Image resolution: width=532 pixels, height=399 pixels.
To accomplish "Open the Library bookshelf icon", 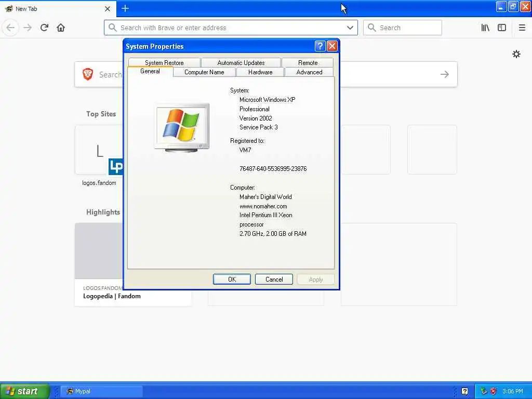I will coord(485,28).
